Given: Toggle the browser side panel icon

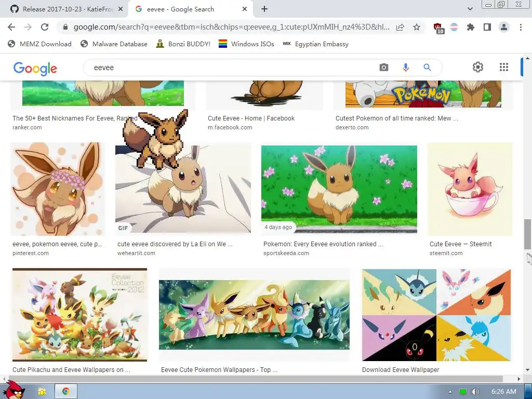Looking at the screenshot, I should pyautogui.click(x=487, y=27).
